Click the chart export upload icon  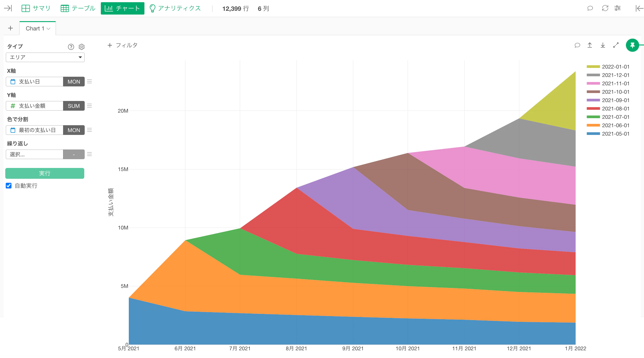(x=590, y=45)
